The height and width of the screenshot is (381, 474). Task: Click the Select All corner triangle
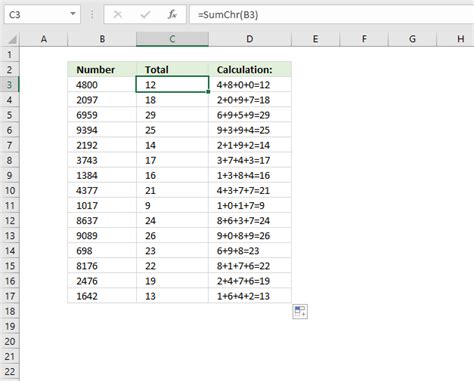click(12, 40)
